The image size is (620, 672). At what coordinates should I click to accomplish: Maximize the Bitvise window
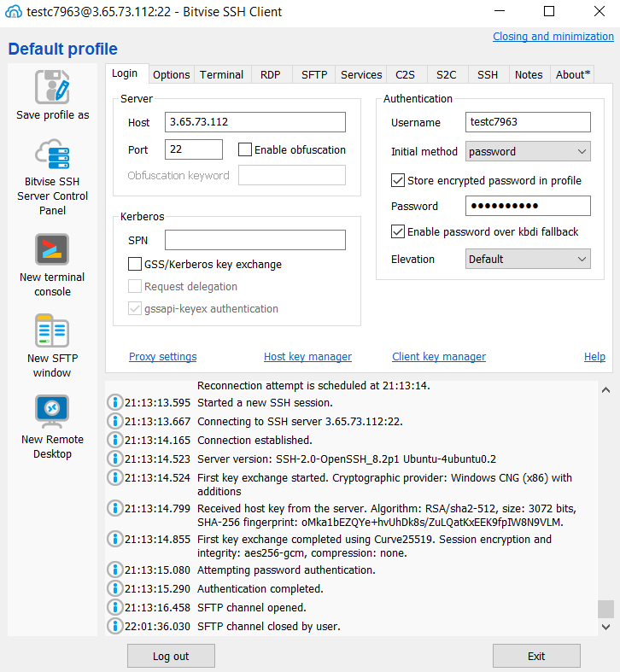[x=549, y=11]
